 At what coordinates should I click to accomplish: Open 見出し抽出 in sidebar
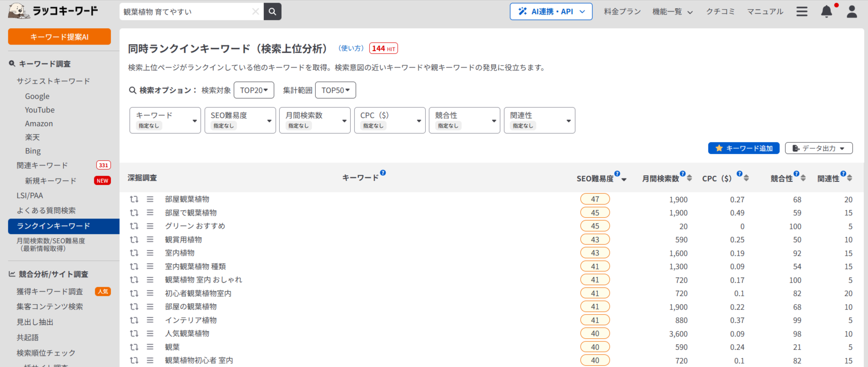point(35,322)
